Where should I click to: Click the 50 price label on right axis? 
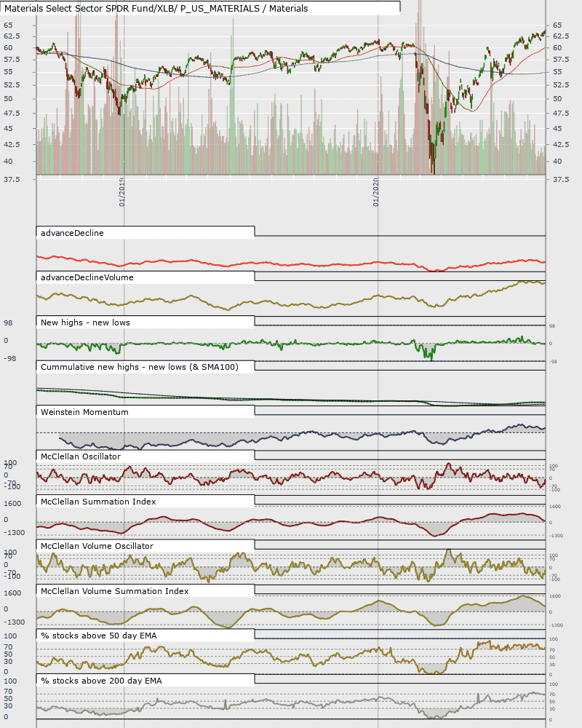[557, 99]
